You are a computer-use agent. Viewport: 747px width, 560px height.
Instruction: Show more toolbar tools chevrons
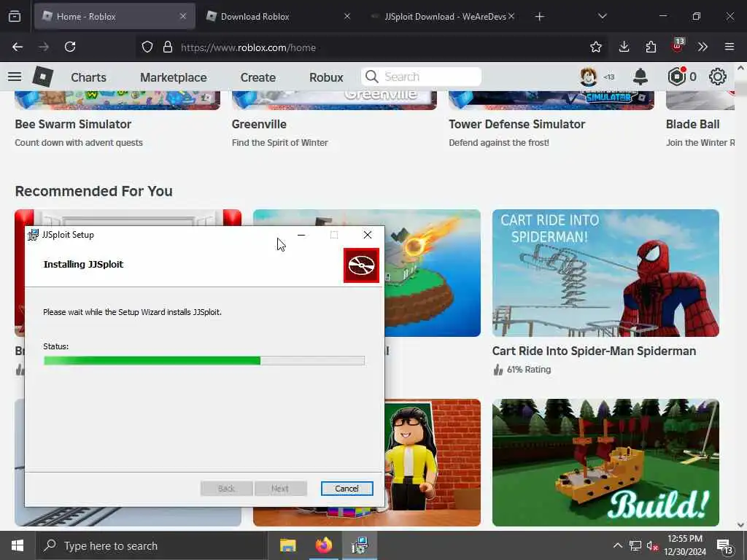tap(703, 47)
